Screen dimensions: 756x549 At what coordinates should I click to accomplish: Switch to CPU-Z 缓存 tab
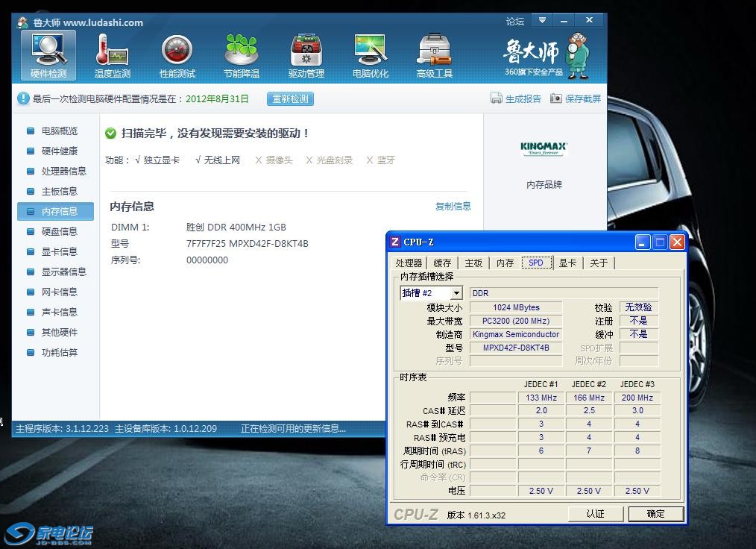tap(442, 263)
